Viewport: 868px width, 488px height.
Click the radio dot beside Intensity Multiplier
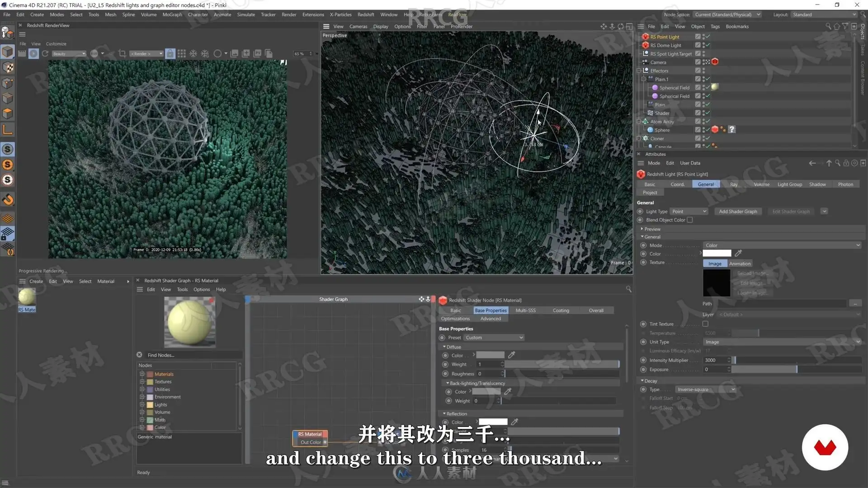pyautogui.click(x=643, y=360)
